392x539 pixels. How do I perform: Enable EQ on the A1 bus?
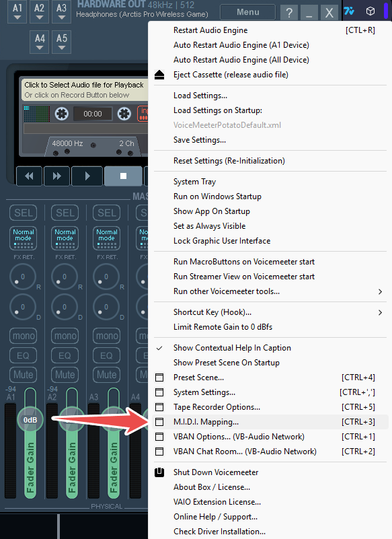tap(24, 355)
